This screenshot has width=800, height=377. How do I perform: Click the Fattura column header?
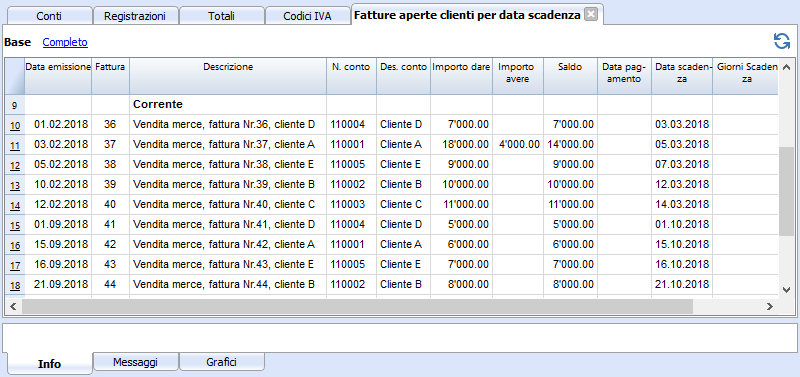(x=111, y=76)
